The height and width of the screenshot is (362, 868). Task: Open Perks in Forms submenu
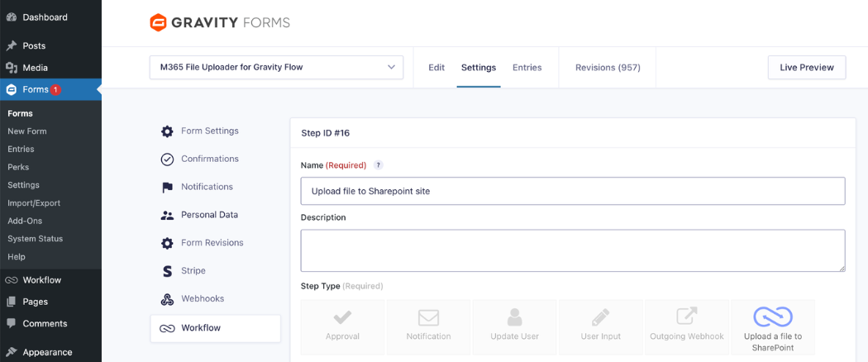(x=18, y=167)
